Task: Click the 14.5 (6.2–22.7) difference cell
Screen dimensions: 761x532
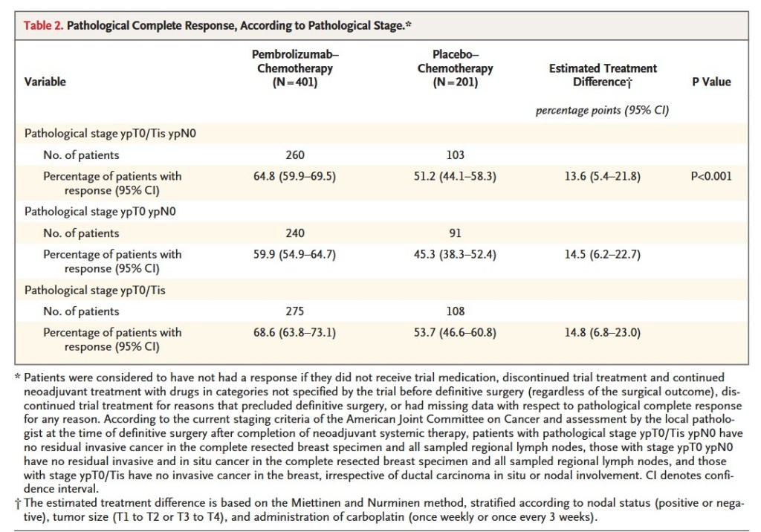Action: [603, 254]
